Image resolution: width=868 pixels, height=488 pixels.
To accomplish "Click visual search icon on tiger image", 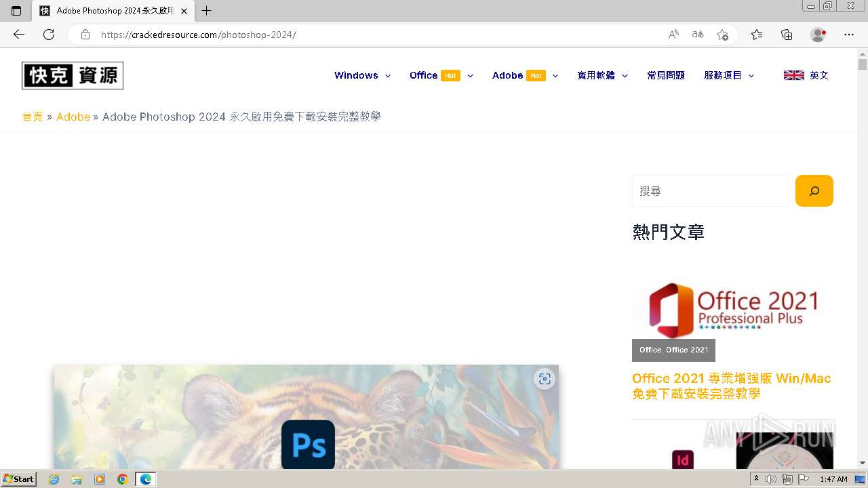I will tap(545, 380).
